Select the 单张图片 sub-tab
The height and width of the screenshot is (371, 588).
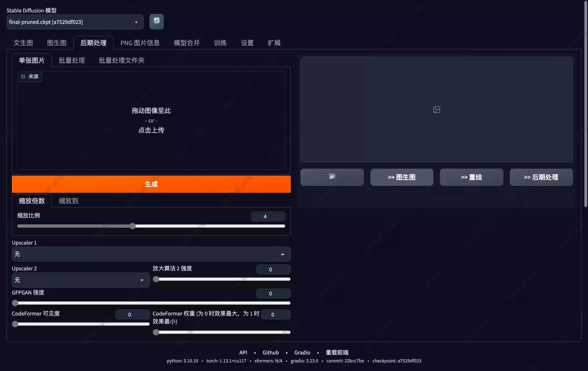pyautogui.click(x=32, y=60)
